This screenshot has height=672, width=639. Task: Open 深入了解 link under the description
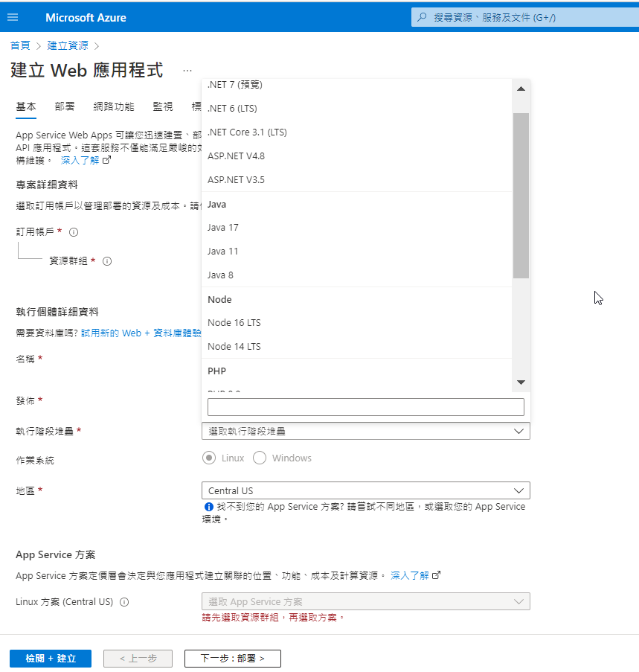tap(80, 160)
